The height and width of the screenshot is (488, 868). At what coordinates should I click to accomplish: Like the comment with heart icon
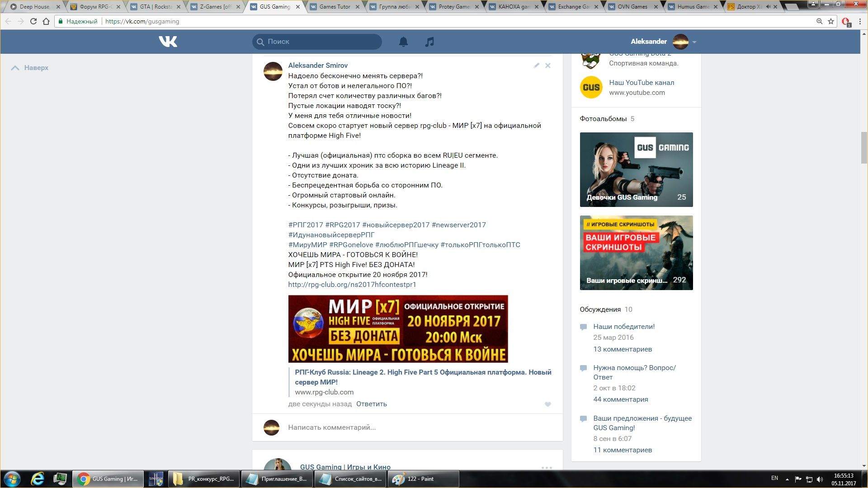pos(547,404)
